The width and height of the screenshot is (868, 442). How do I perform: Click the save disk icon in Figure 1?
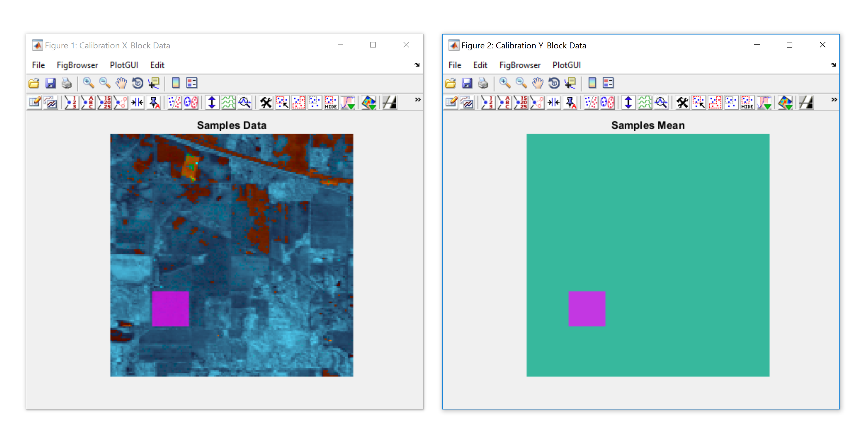pyautogui.click(x=50, y=83)
